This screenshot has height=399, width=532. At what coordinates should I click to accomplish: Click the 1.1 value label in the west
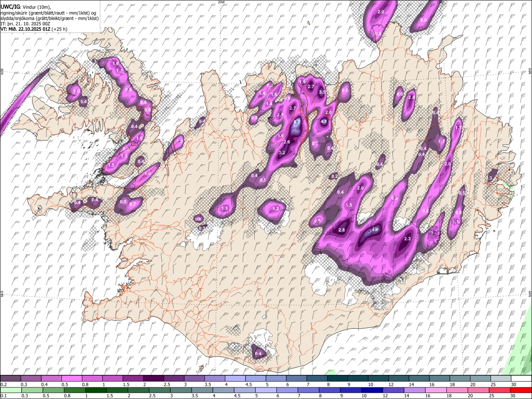tap(124, 156)
